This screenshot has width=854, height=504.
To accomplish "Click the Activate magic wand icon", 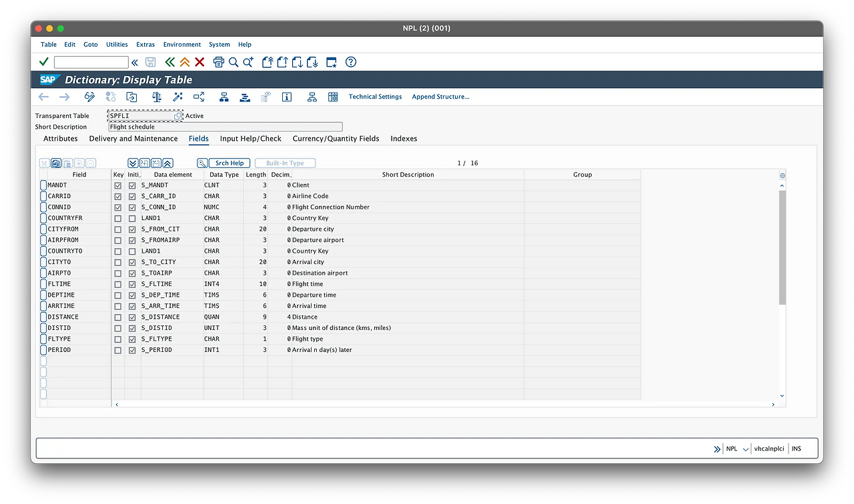I will point(178,97).
